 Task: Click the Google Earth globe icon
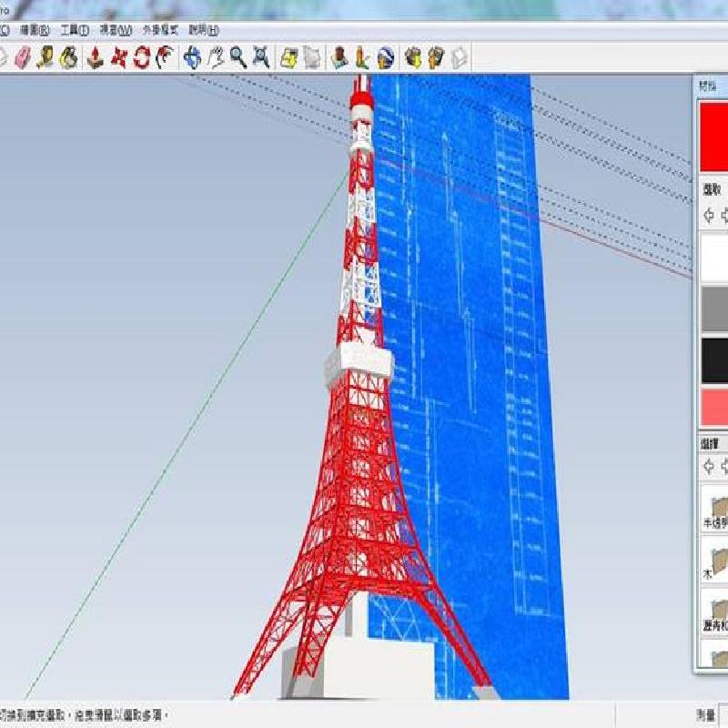pos(385,58)
